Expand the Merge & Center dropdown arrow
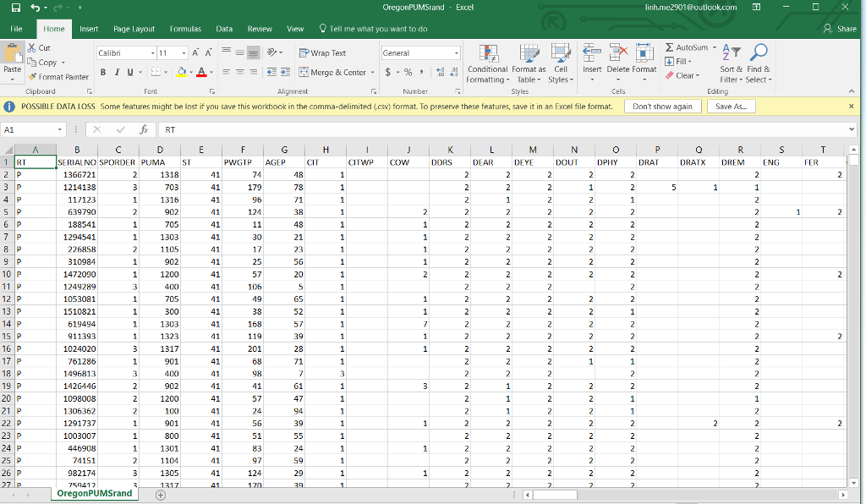 coord(371,73)
